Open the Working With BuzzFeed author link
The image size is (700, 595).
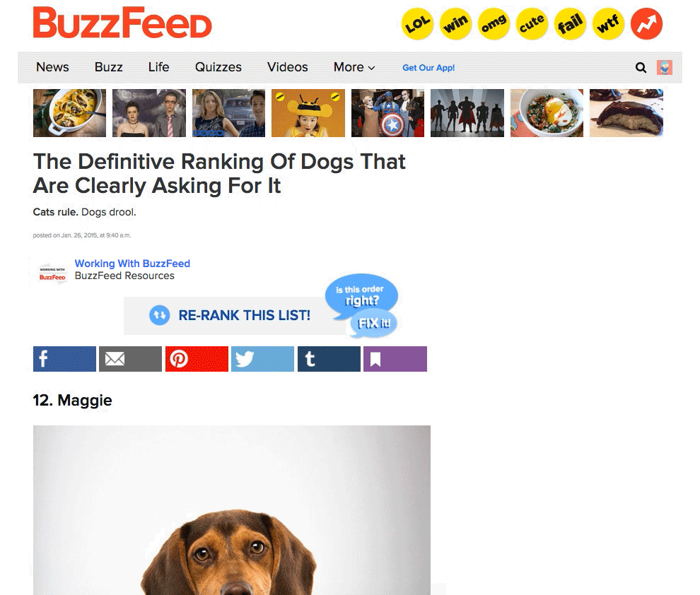(132, 264)
